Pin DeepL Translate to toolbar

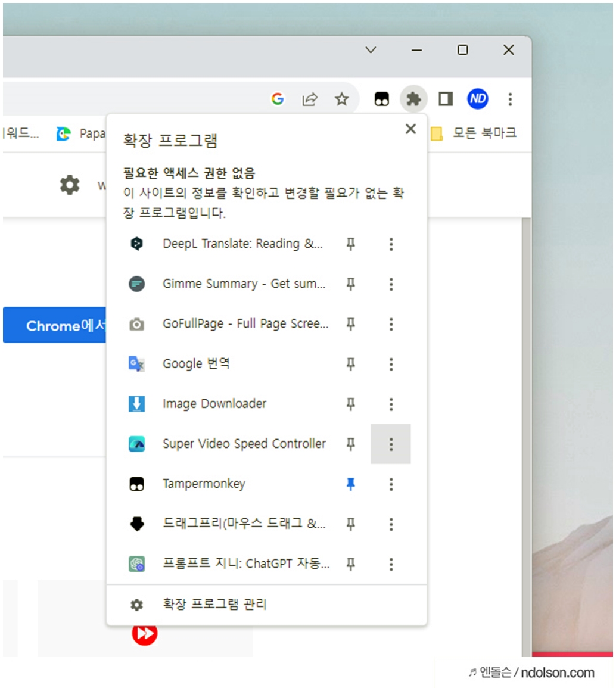coord(350,244)
